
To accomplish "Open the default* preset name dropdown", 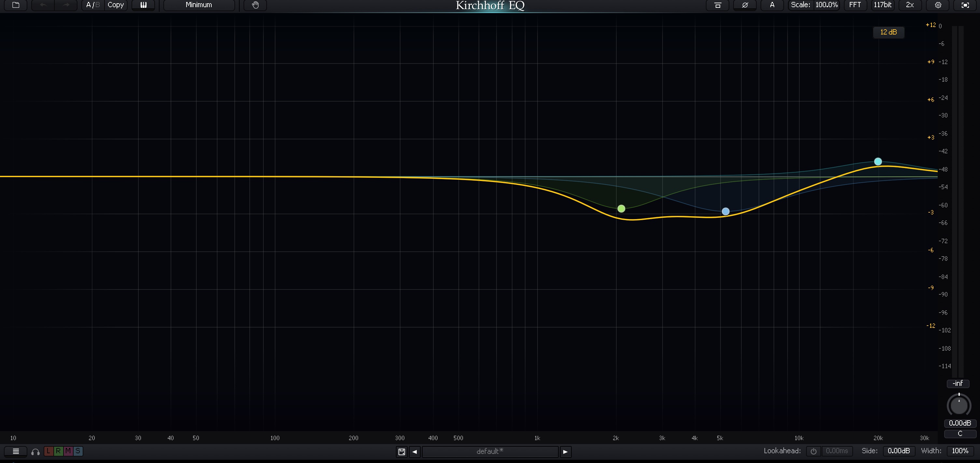I will (490, 452).
